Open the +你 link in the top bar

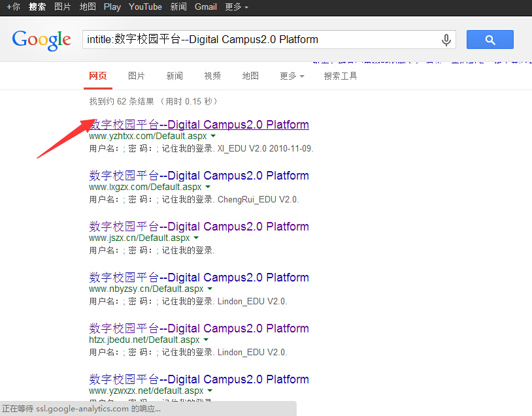tap(13, 7)
